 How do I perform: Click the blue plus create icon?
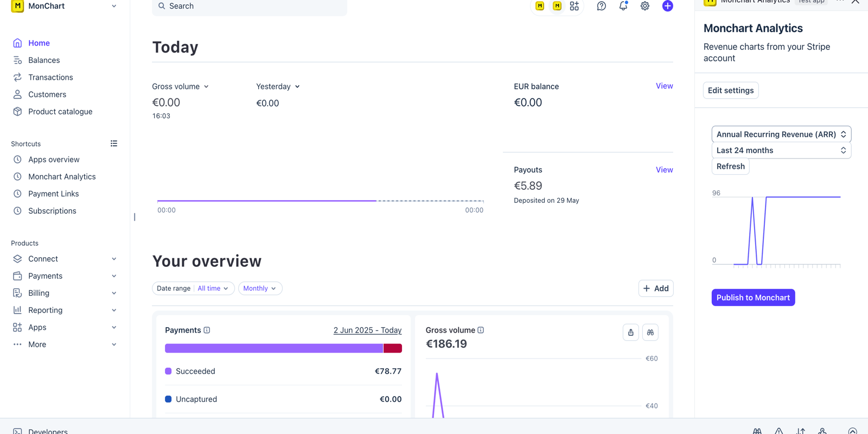(668, 6)
